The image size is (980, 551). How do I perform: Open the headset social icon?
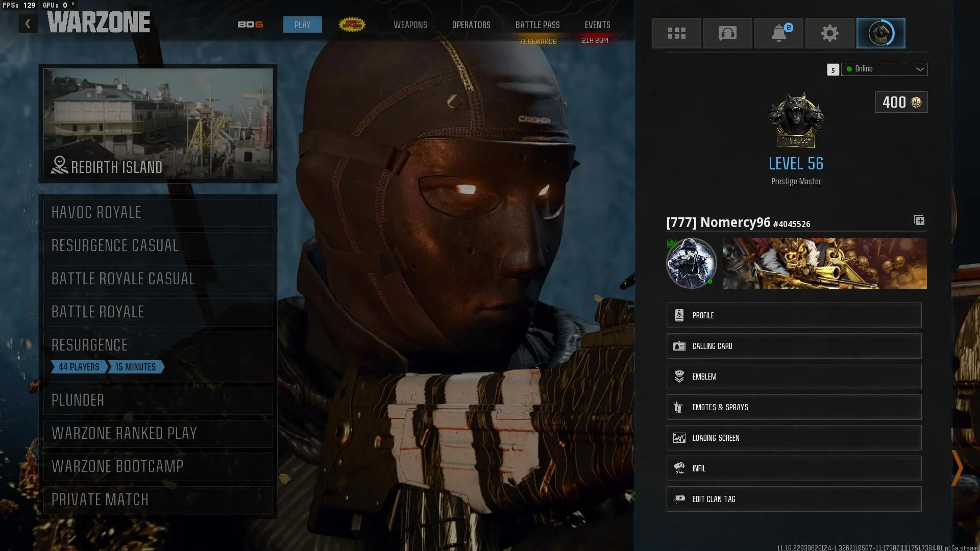click(727, 33)
